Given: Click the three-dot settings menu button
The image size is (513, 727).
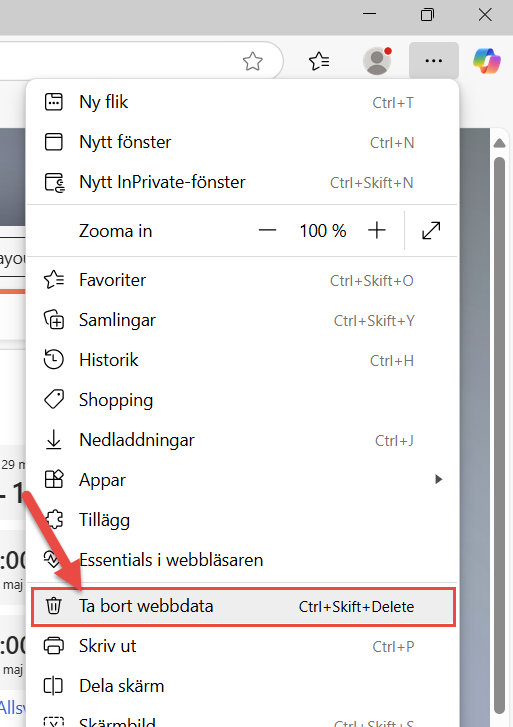Looking at the screenshot, I should tap(434, 61).
